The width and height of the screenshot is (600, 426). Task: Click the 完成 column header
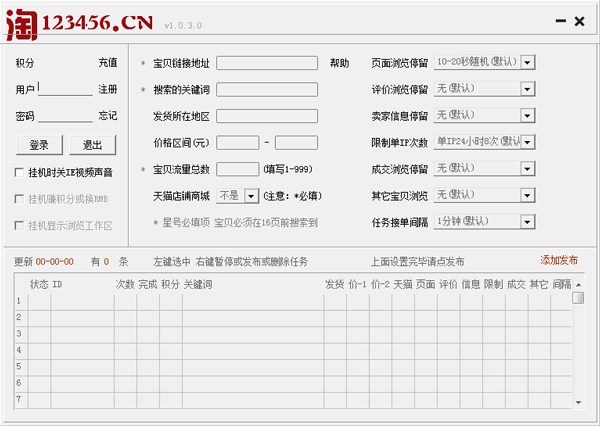(x=148, y=284)
